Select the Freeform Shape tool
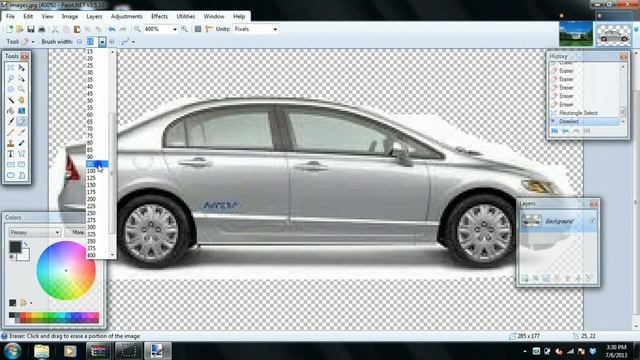 pos(21,175)
